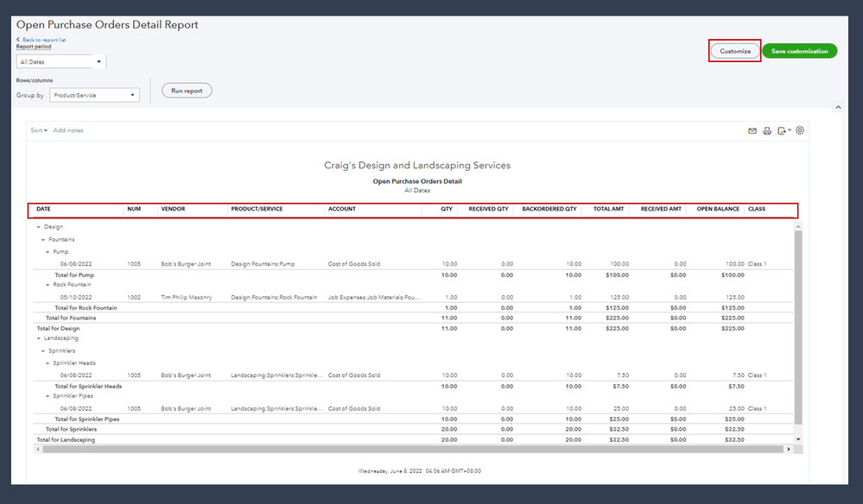This screenshot has width=863, height=504.
Task: Click the NUM column header
Action: coord(134,209)
